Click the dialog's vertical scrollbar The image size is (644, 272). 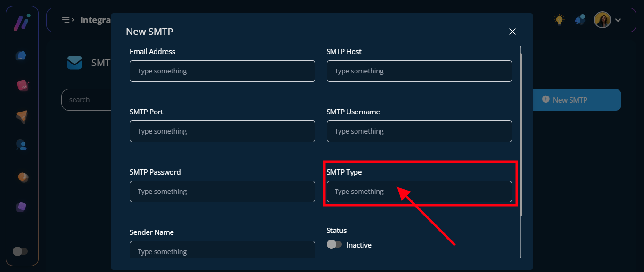520,132
